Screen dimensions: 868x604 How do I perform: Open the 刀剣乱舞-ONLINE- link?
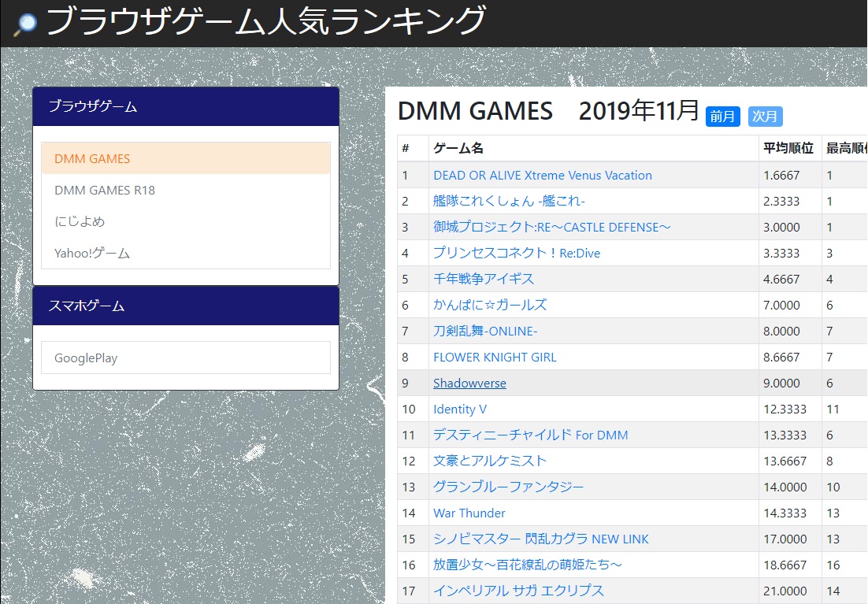pyautogui.click(x=485, y=331)
